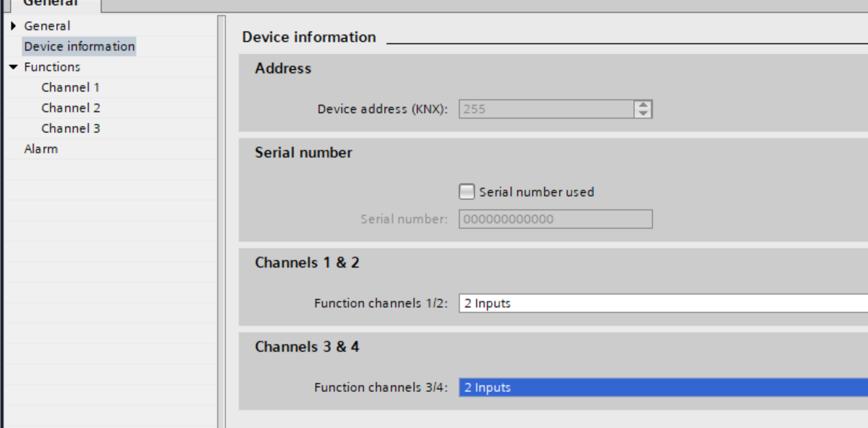Select Device information in the navigation tree
Screen dimensions: 868x428
(x=79, y=47)
